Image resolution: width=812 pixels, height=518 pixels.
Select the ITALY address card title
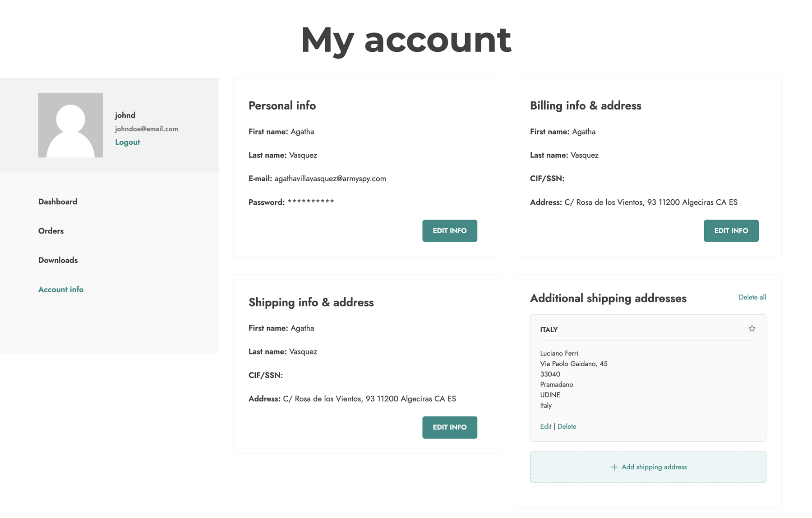click(x=549, y=330)
